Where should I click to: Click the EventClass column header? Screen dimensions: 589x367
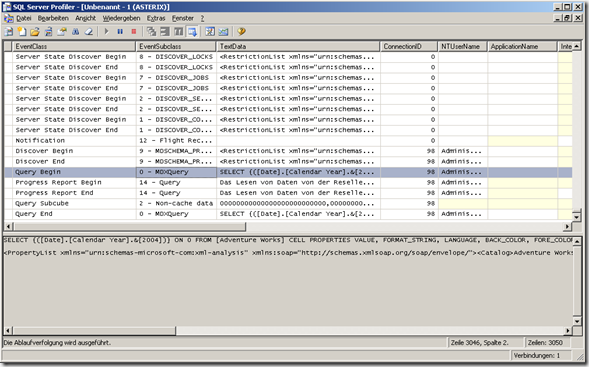(74, 47)
